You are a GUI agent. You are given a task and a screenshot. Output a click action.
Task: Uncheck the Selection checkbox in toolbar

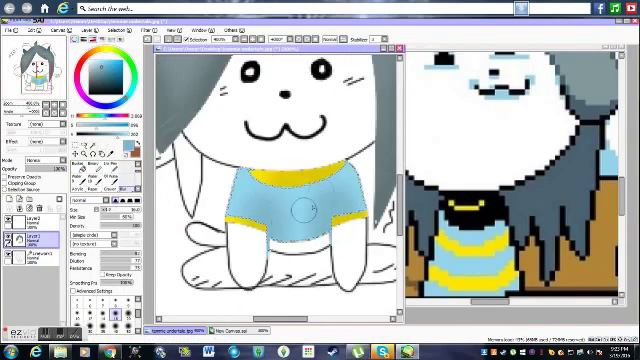pyautogui.click(x=187, y=40)
